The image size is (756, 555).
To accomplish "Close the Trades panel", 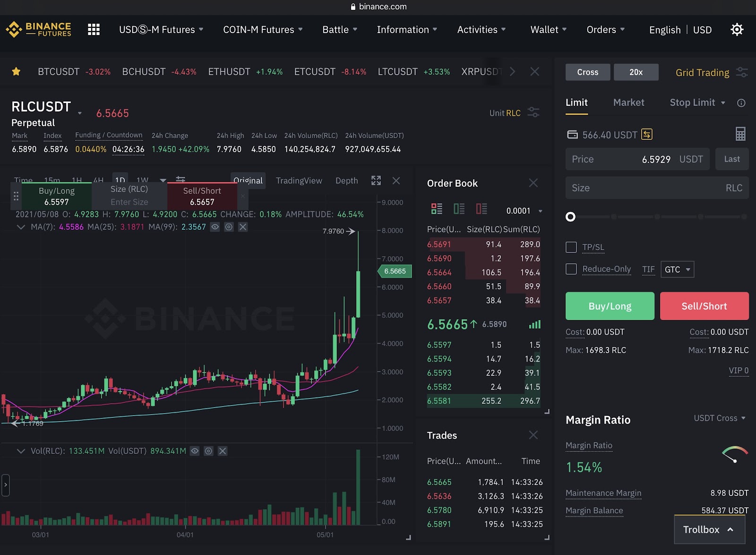I will tap(533, 435).
